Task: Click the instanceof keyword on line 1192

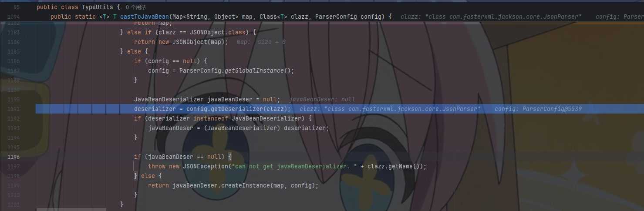Action: (x=211, y=118)
